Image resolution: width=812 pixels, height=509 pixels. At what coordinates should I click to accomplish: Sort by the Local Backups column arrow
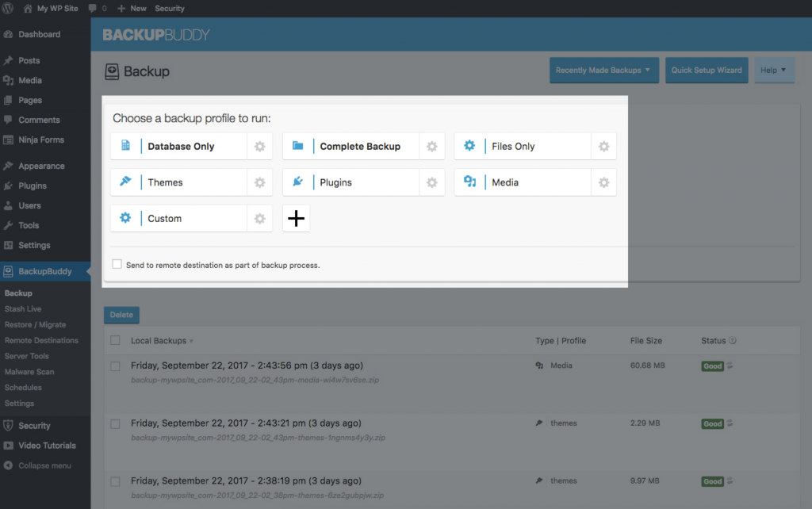191,341
